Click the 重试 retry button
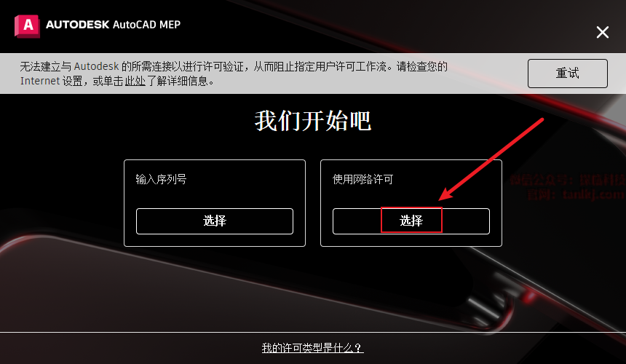Viewport: 626px width, 364px height. coord(567,74)
